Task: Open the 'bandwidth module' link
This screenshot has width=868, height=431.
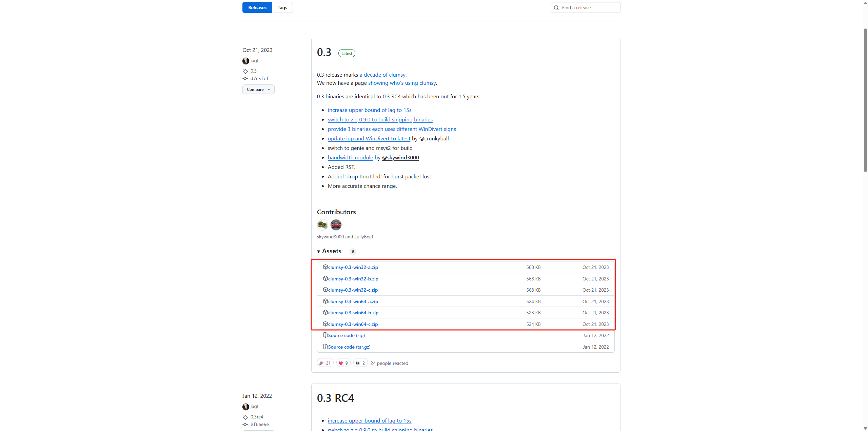Action: (350, 157)
